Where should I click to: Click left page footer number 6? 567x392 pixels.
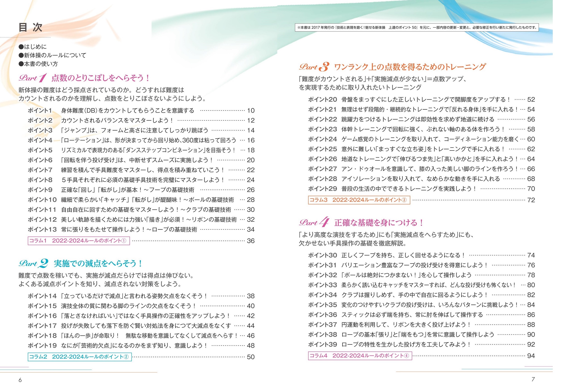20,380
